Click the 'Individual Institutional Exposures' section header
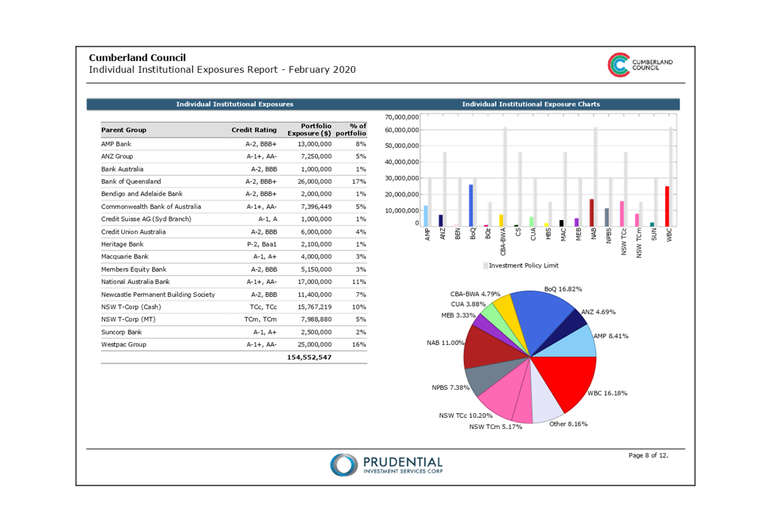Viewport: 771px width, 532px height. (x=235, y=104)
